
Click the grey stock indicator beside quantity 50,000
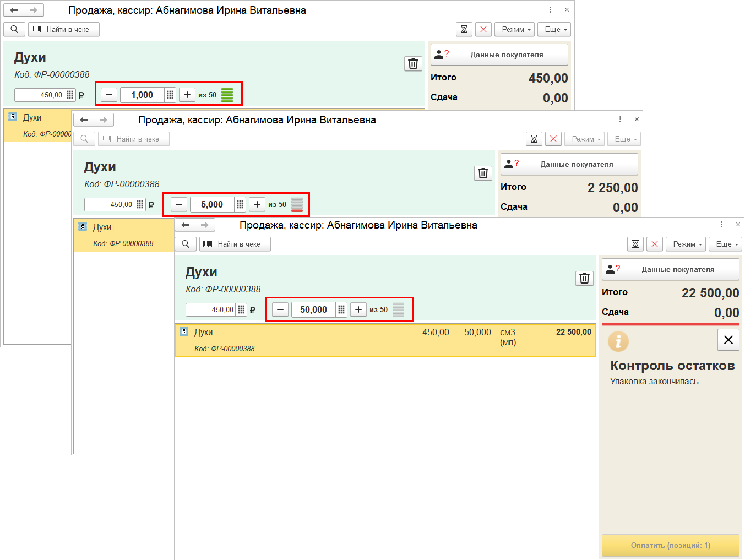pos(399,309)
